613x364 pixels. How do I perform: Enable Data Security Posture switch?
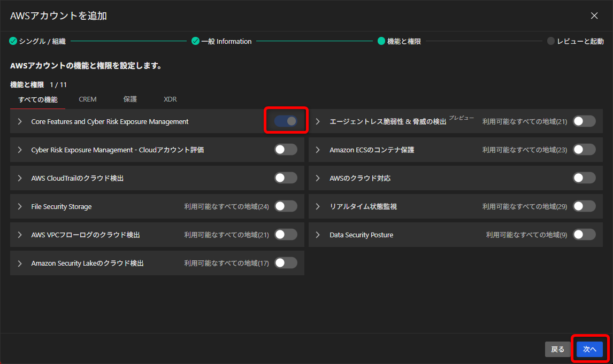[585, 235]
